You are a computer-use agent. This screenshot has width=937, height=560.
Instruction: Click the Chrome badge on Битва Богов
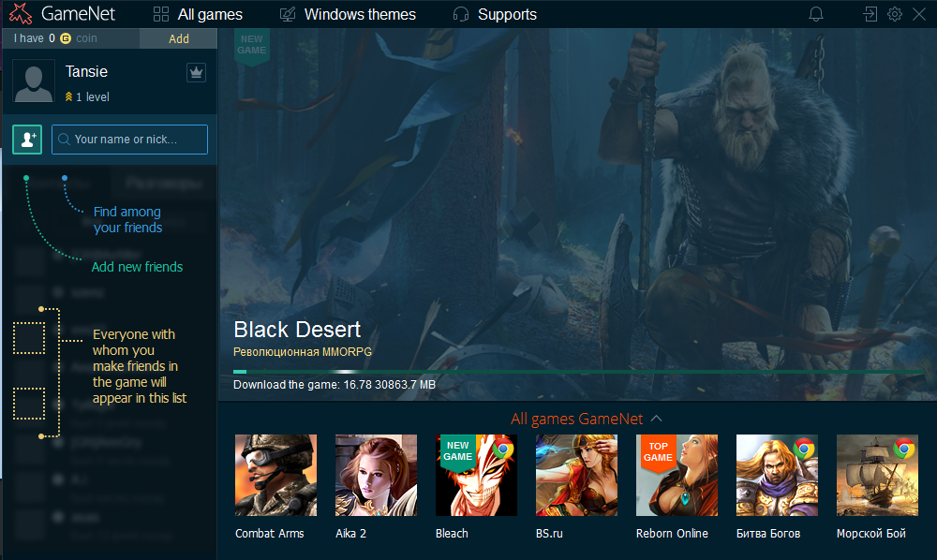click(x=804, y=449)
